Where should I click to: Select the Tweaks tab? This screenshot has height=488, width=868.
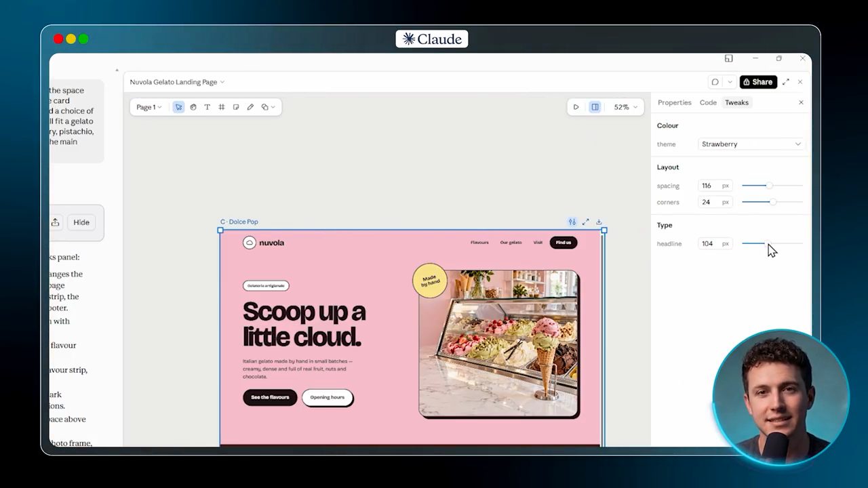coord(736,102)
